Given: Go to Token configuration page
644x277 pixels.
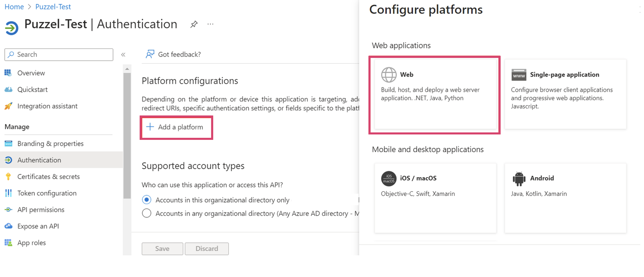Looking at the screenshot, I should point(47,193).
